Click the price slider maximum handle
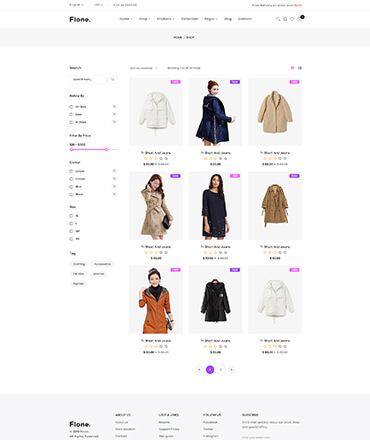Screen dimensions: 370x440 coord(106,150)
